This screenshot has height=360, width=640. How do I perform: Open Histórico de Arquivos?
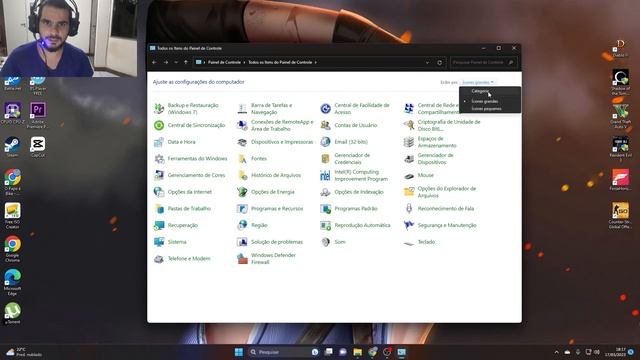click(269, 176)
